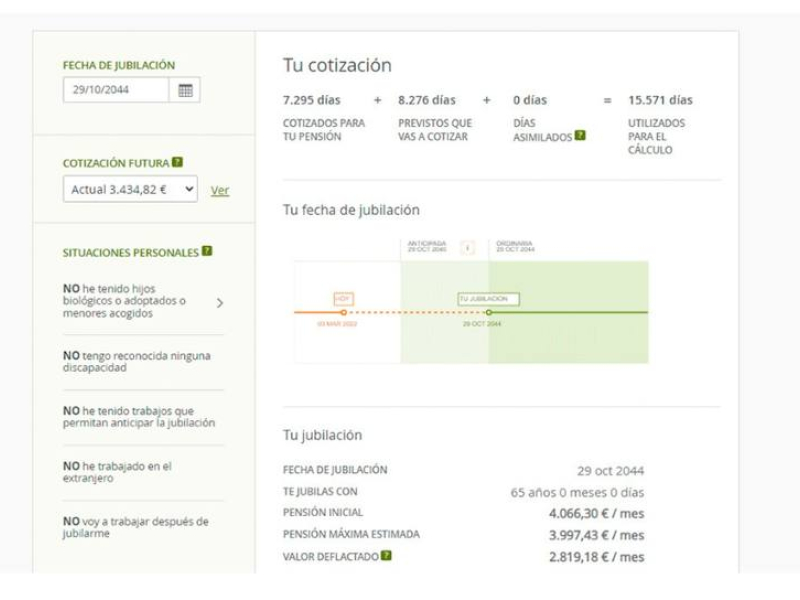Click the retirement date input field
The height and width of the screenshot is (600, 800).
(x=116, y=90)
